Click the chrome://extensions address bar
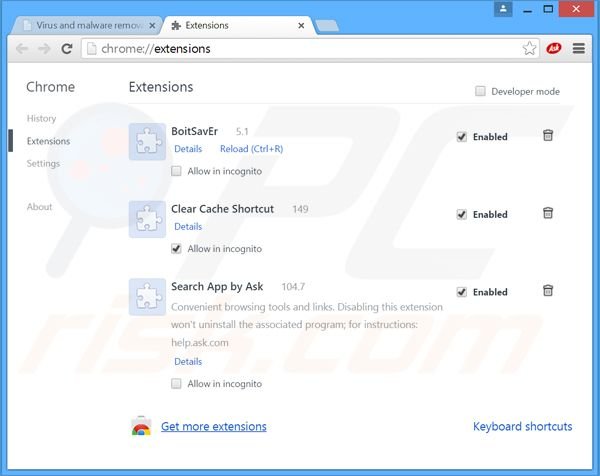 click(x=310, y=49)
